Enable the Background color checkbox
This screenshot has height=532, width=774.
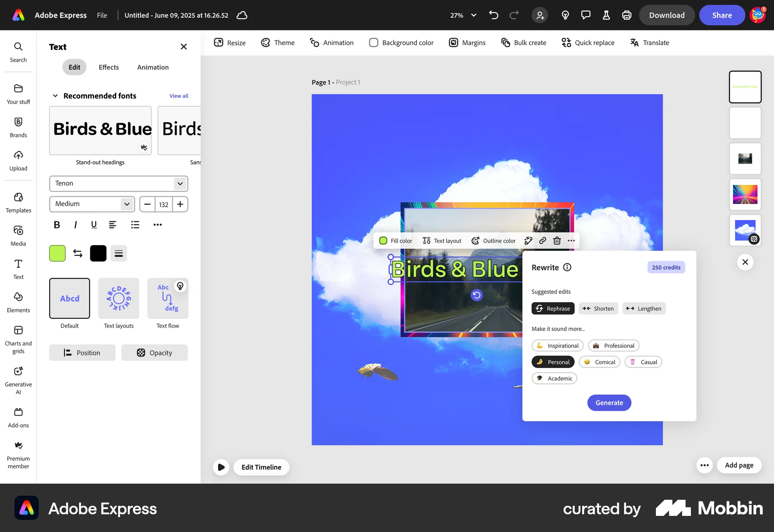[x=374, y=42]
